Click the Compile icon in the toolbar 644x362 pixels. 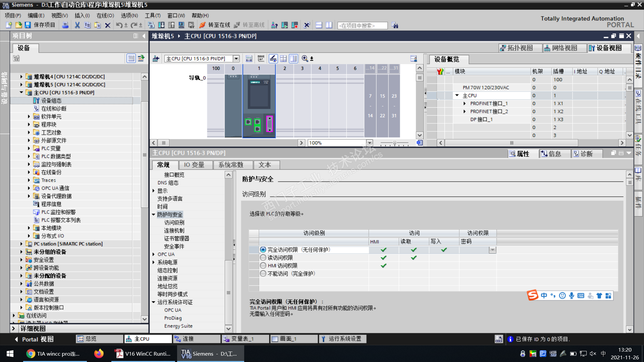(x=151, y=25)
